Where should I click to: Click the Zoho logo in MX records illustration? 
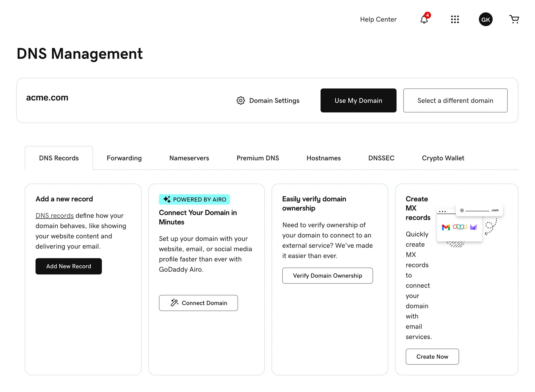coord(460,227)
